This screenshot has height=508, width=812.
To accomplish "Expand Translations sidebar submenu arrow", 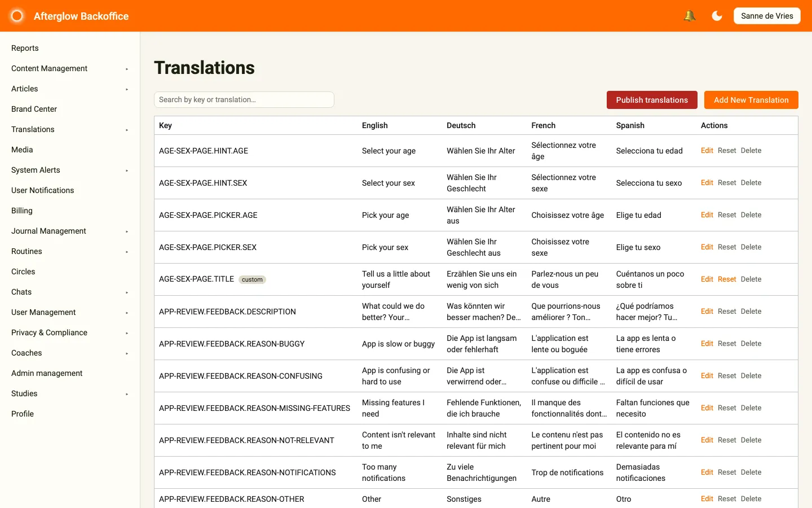I will point(127,130).
